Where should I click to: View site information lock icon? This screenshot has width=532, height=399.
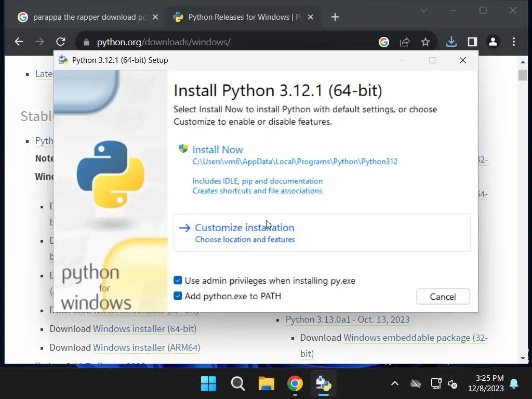pyautogui.click(x=86, y=42)
